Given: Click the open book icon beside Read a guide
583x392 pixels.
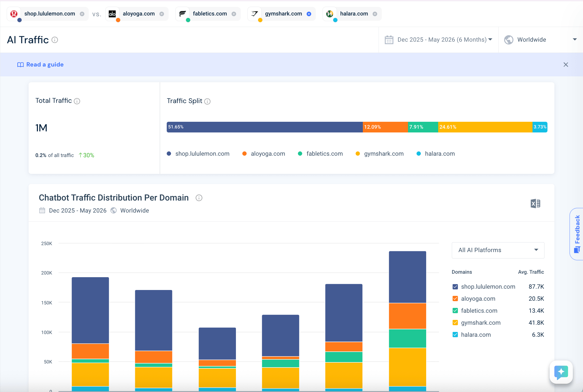Looking at the screenshot, I should pyautogui.click(x=21, y=65).
